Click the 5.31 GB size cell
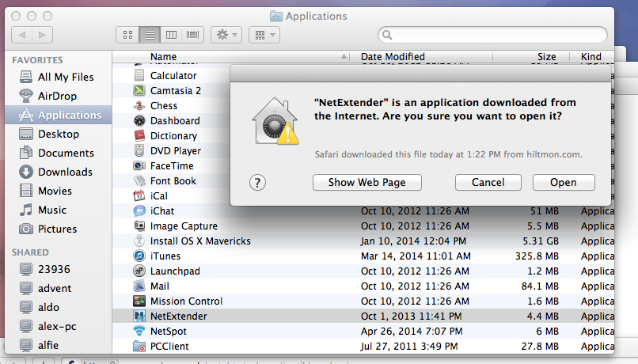Viewport: 638px width, 364px height. coord(541,241)
